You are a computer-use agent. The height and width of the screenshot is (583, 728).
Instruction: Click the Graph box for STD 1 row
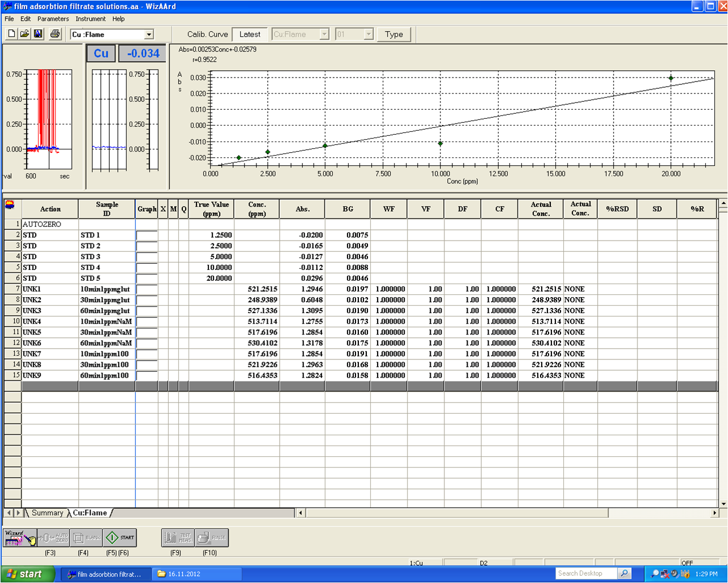(x=147, y=235)
